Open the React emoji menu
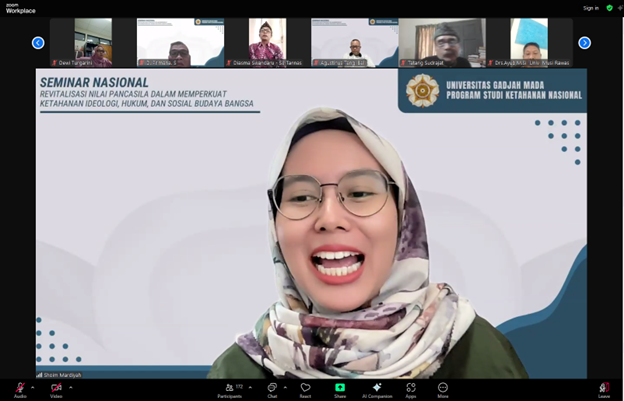 click(305, 388)
